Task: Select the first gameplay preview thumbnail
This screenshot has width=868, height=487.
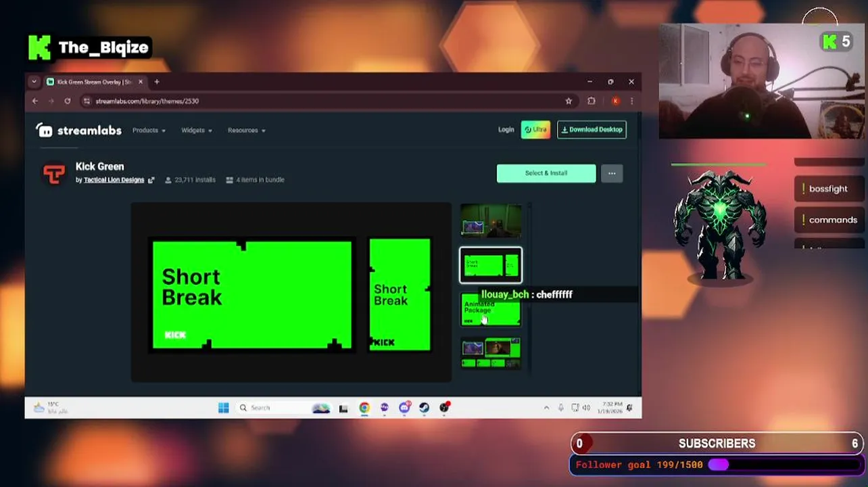Action: [x=491, y=221]
